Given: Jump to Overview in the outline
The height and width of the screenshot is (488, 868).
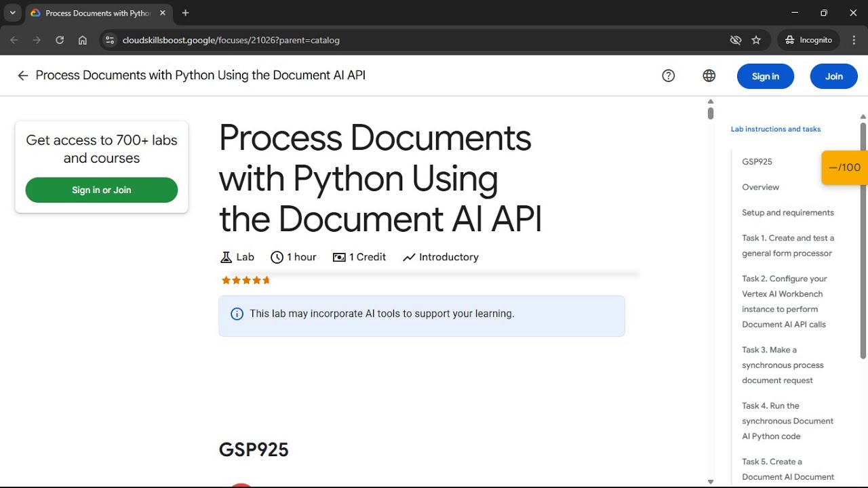Looking at the screenshot, I should (x=760, y=187).
